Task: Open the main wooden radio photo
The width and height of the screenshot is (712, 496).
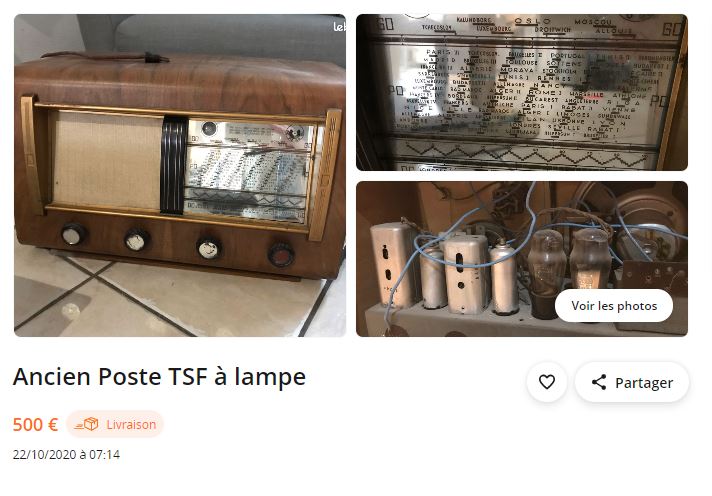Action: (x=180, y=175)
